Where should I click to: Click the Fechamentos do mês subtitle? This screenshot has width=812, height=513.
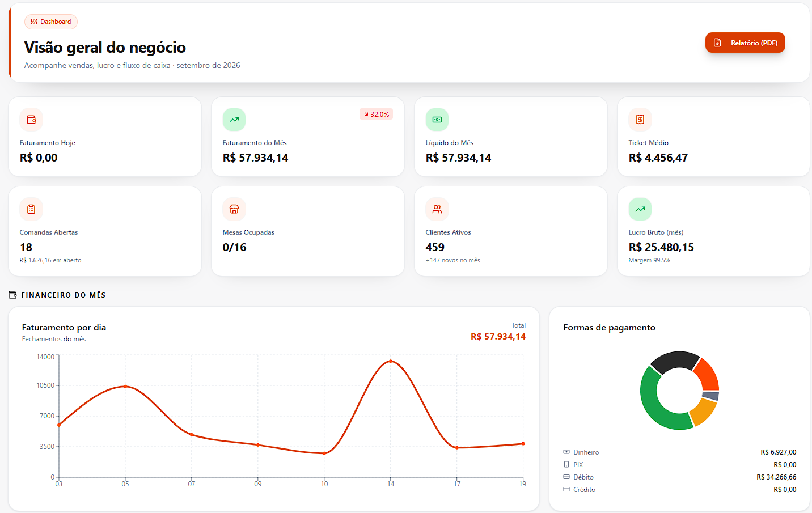54,339
